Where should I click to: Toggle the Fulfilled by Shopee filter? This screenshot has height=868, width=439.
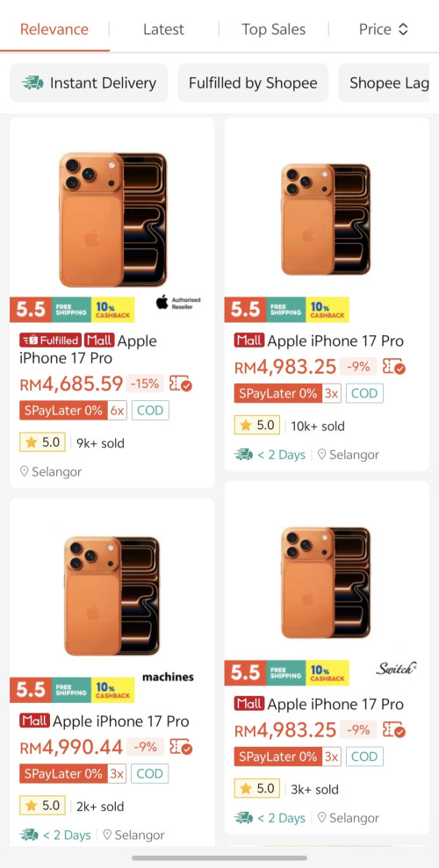coord(253,83)
